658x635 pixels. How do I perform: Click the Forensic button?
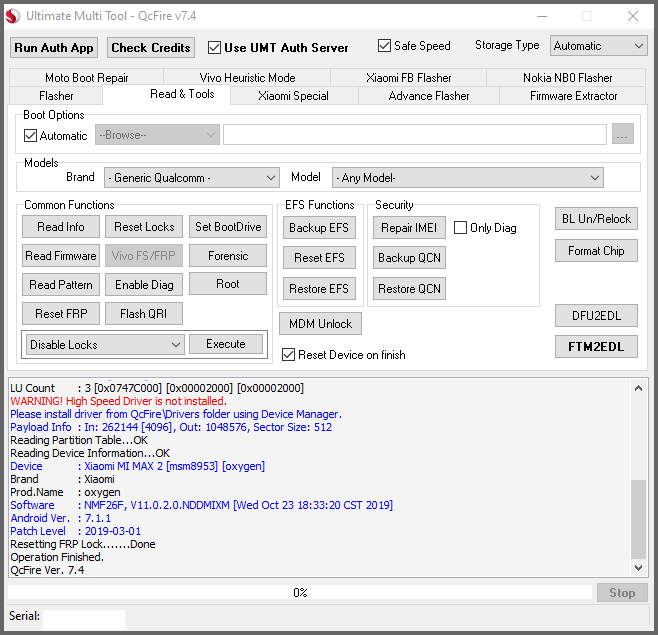tap(228, 256)
